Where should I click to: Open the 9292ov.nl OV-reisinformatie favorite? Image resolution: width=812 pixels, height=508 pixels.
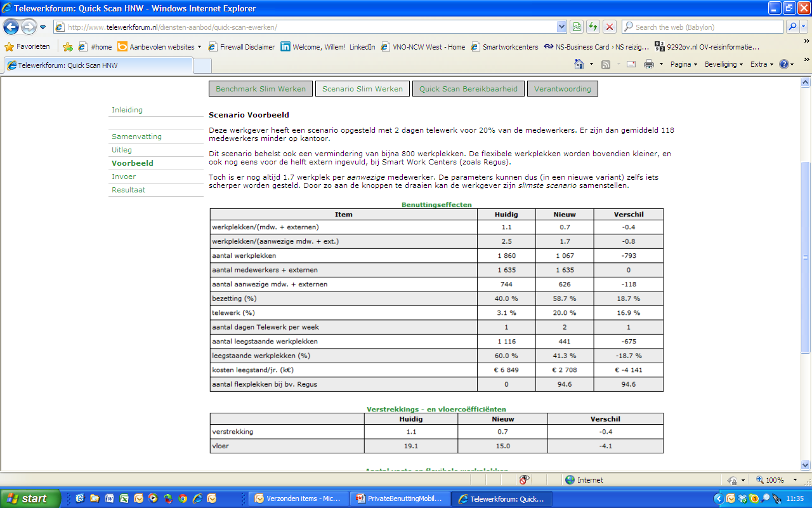click(707, 46)
